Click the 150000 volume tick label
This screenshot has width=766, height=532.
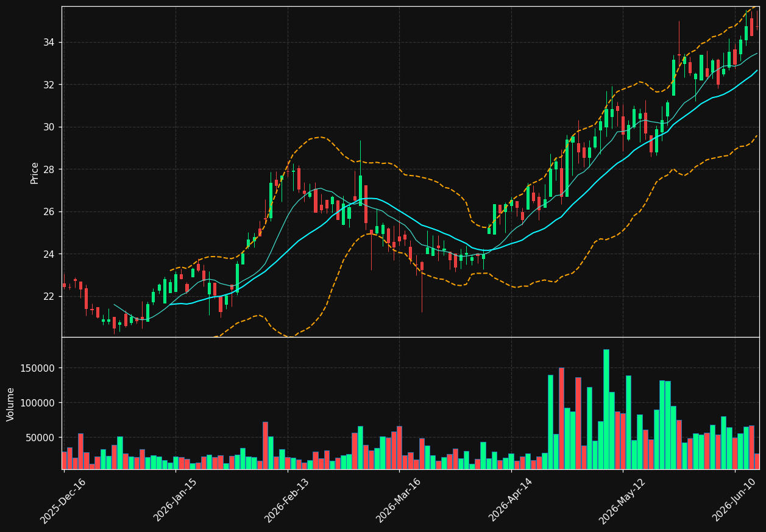38,368
